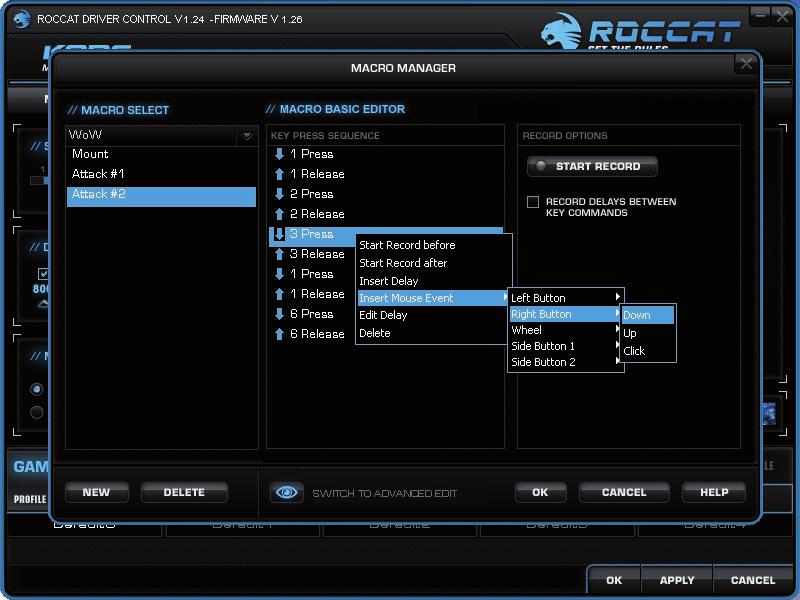This screenshot has height=600, width=800.
Task: Confirm Macro Manager with OK button
Action: click(x=540, y=492)
